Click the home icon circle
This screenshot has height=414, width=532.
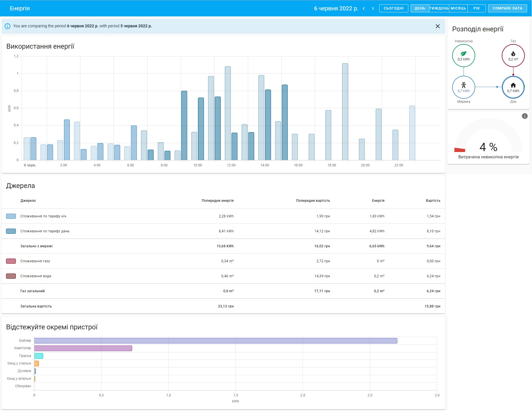(x=513, y=87)
